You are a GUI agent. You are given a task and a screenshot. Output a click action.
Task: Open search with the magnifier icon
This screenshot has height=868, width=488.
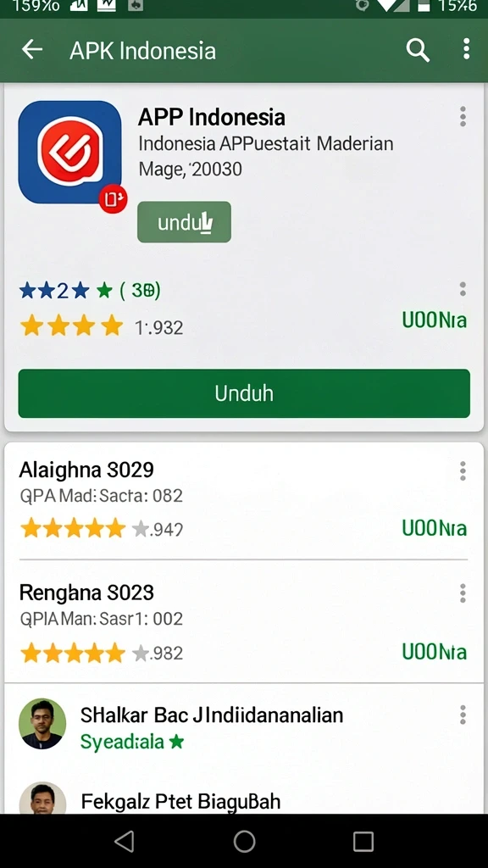418,50
